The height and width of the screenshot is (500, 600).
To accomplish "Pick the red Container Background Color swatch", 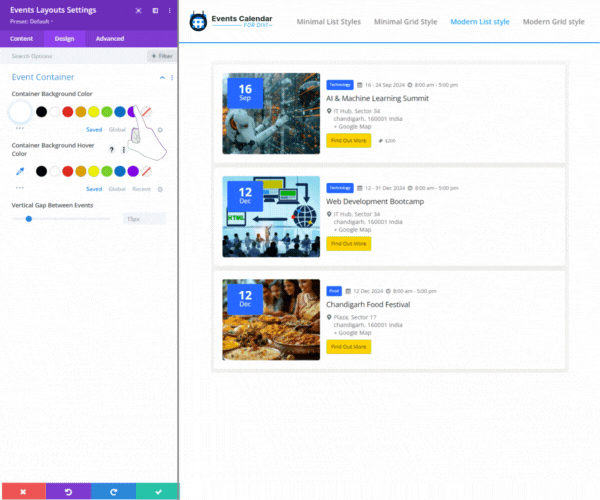I will pos(67,112).
